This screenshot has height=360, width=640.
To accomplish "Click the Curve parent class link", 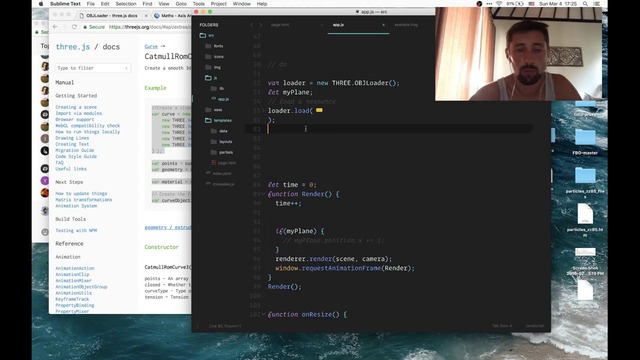I will click(x=151, y=47).
